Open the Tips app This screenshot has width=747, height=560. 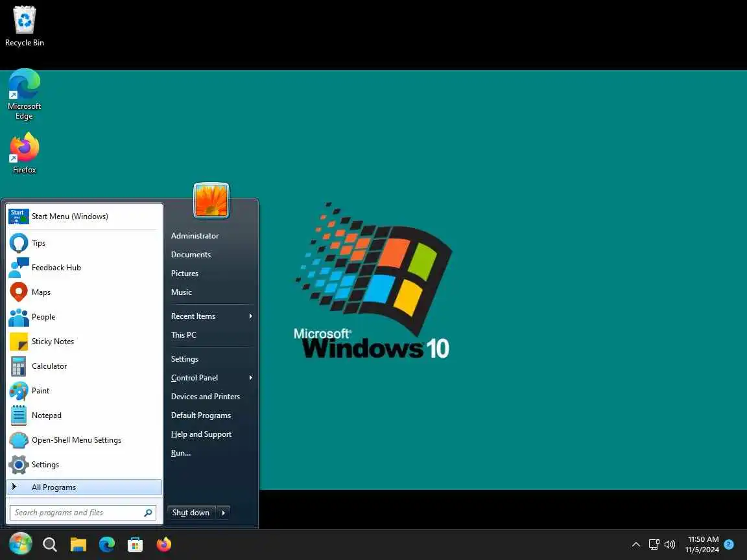[x=84, y=243]
